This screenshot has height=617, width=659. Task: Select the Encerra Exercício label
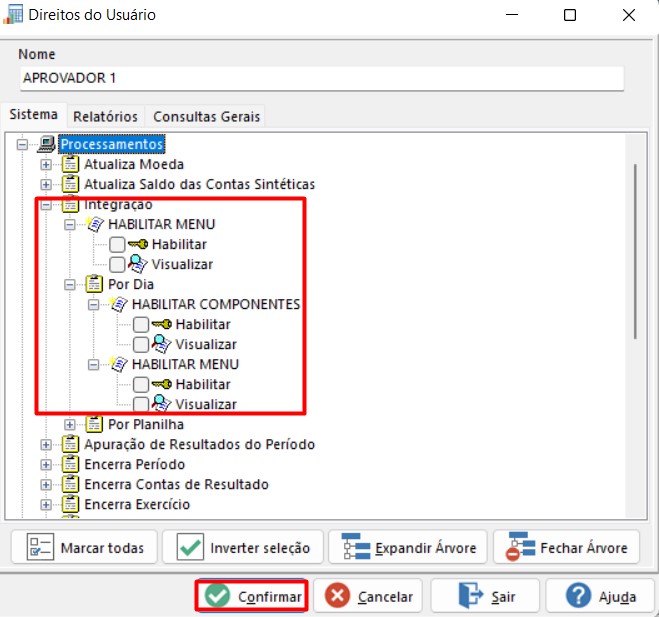pyautogui.click(x=137, y=504)
